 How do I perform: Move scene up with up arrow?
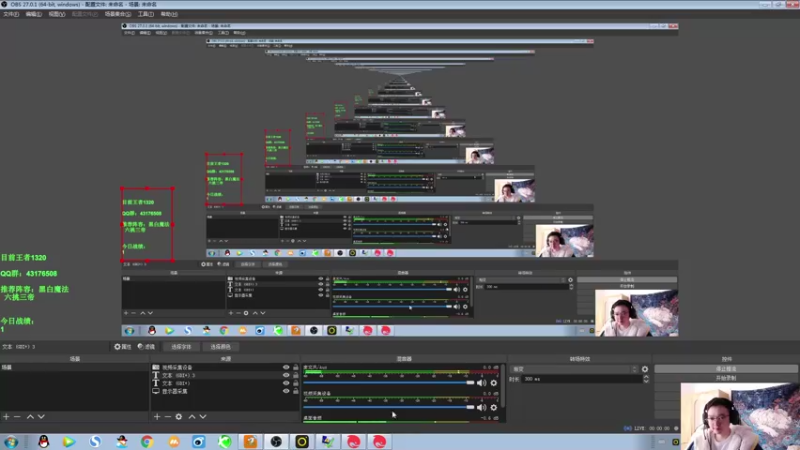click(30, 417)
